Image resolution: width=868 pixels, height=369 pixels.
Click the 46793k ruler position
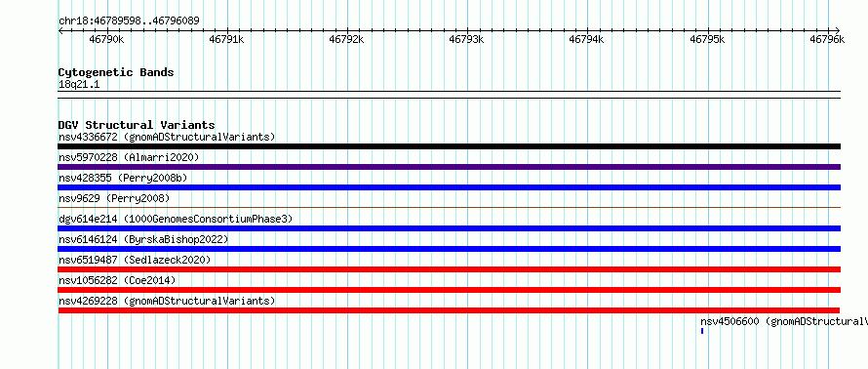467,39
